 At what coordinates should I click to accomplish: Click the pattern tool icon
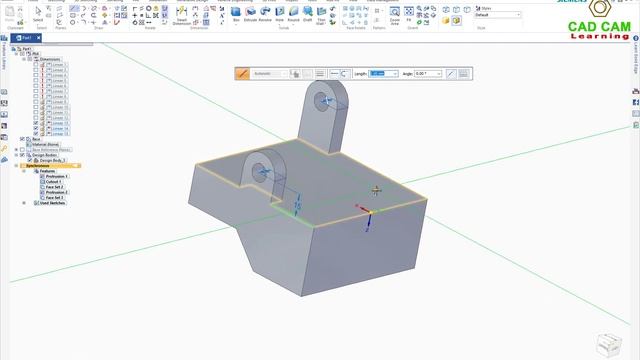point(377,11)
